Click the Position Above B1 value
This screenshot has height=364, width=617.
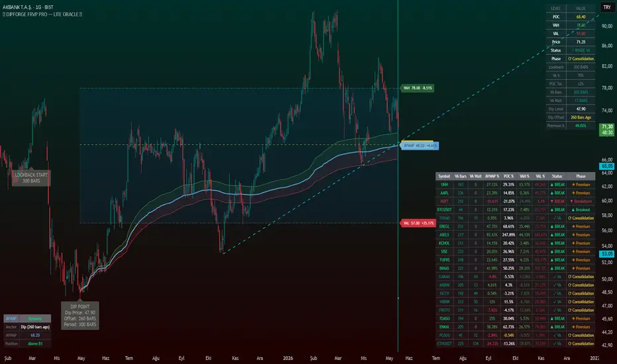(x=35, y=343)
